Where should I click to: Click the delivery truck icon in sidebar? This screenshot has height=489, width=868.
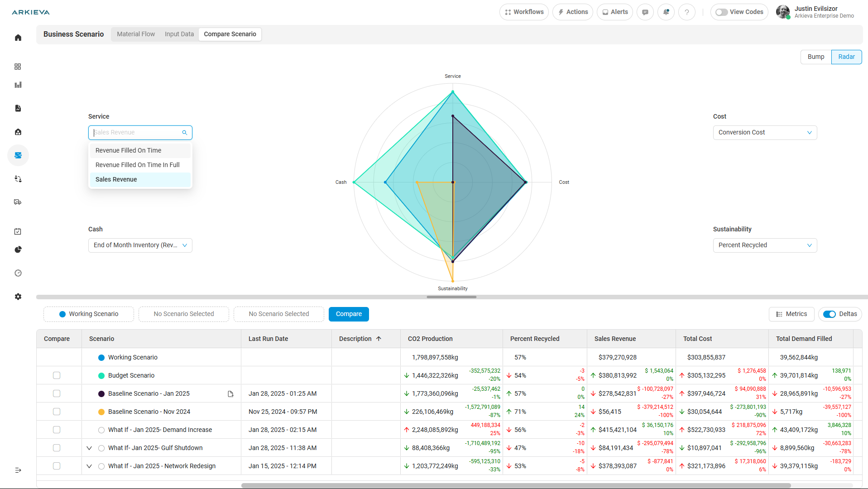click(x=18, y=202)
